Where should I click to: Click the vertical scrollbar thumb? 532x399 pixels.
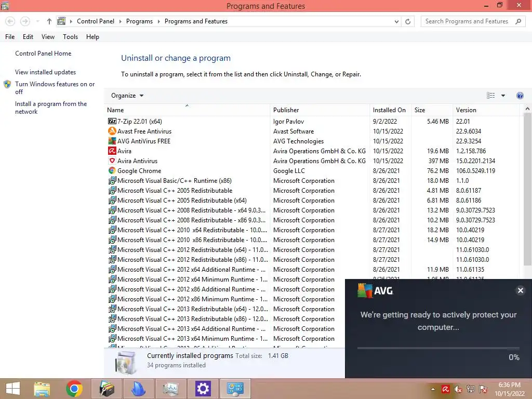527,189
